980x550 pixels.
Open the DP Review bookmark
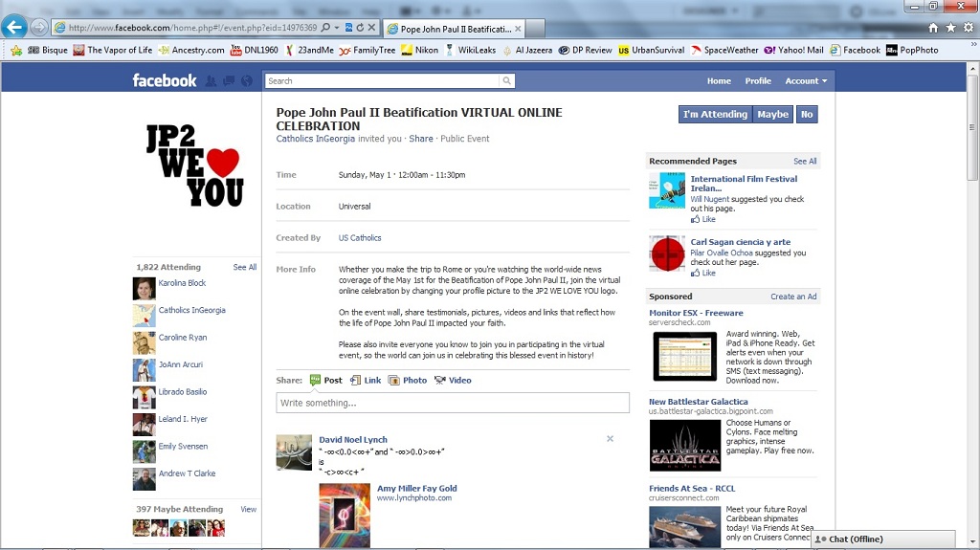585,50
